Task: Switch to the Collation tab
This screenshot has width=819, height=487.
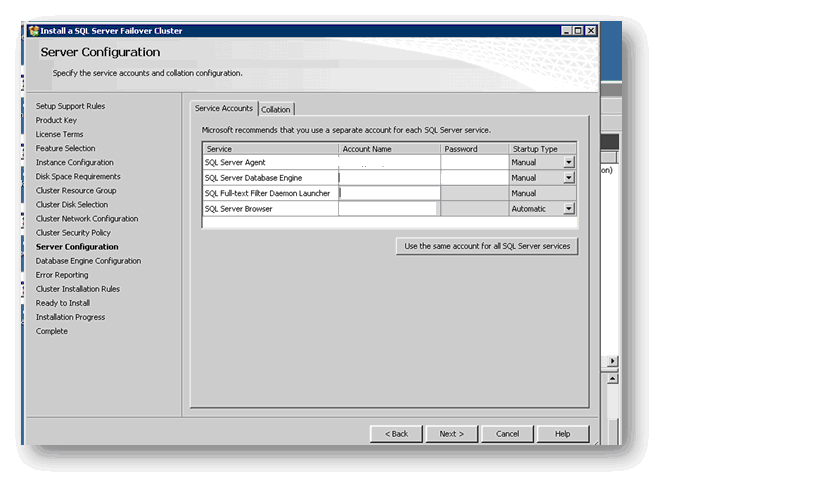Action: coord(276,109)
